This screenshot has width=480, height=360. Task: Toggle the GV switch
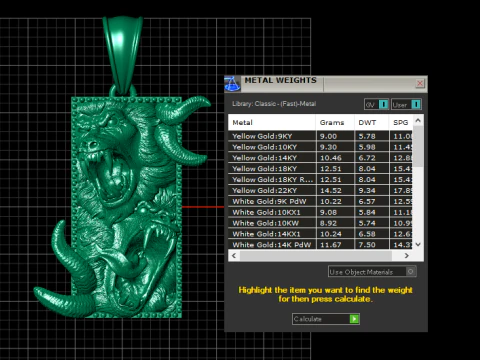376,105
